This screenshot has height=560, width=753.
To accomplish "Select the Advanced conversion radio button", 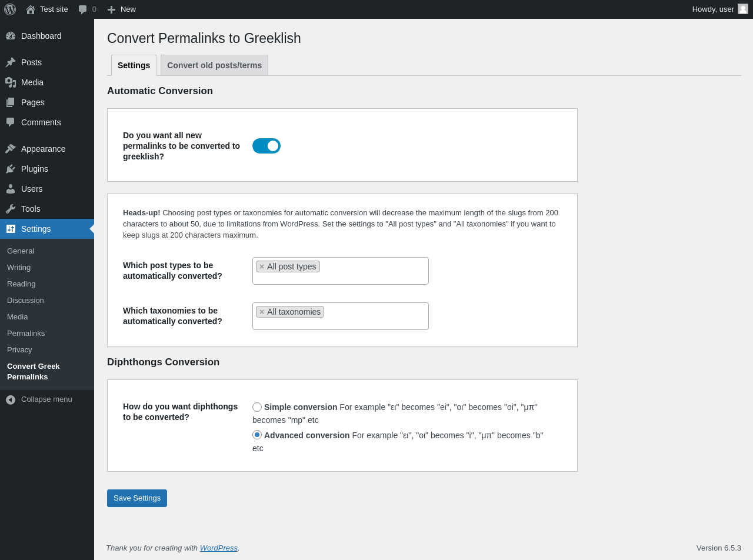I will (x=257, y=435).
